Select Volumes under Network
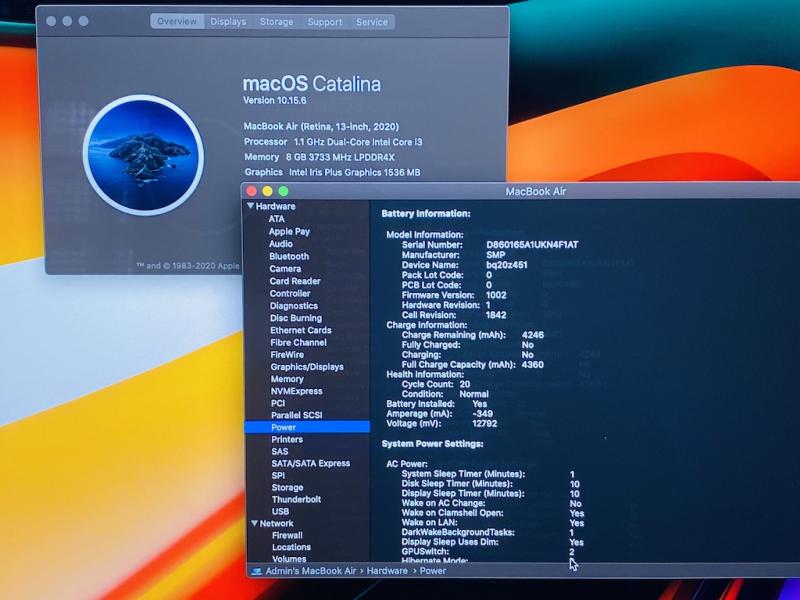The width and height of the screenshot is (800, 600). coord(289,559)
